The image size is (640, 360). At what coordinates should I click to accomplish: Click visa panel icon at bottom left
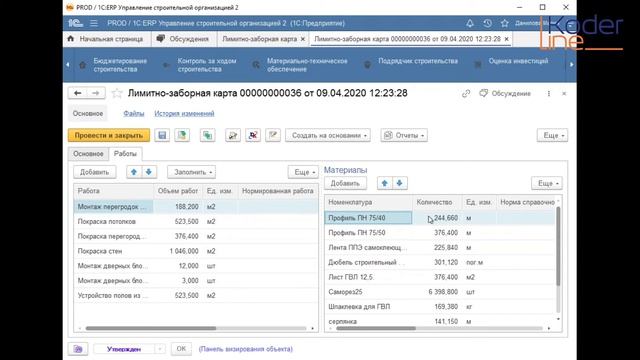pyautogui.click(x=78, y=349)
